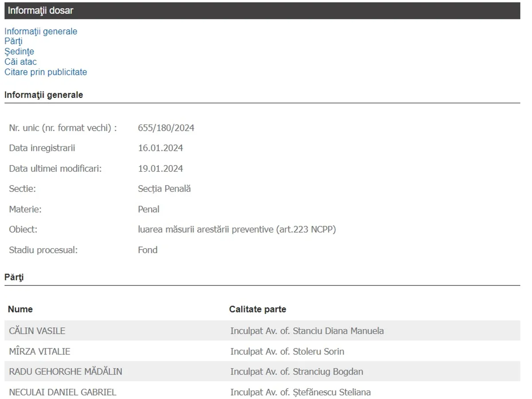This screenshot has width=532, height=399.
Task: Click the Fond procedural stage value
Action: pyautogui.click(x=148, y=250)
